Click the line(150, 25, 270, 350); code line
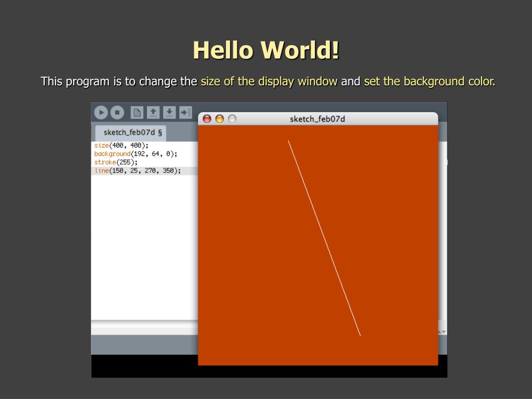Viewport: 532px width, 399px height. pos(137,170)
